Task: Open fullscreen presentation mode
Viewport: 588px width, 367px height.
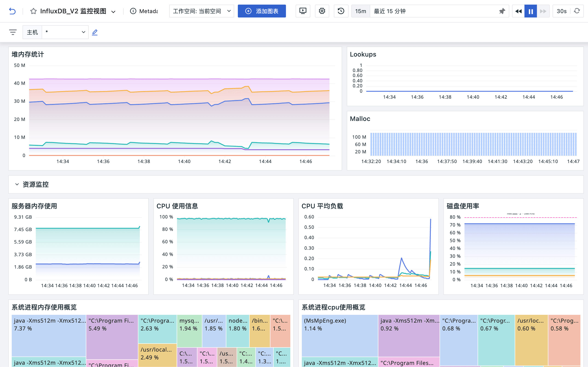Action: [x=303, y=11]
